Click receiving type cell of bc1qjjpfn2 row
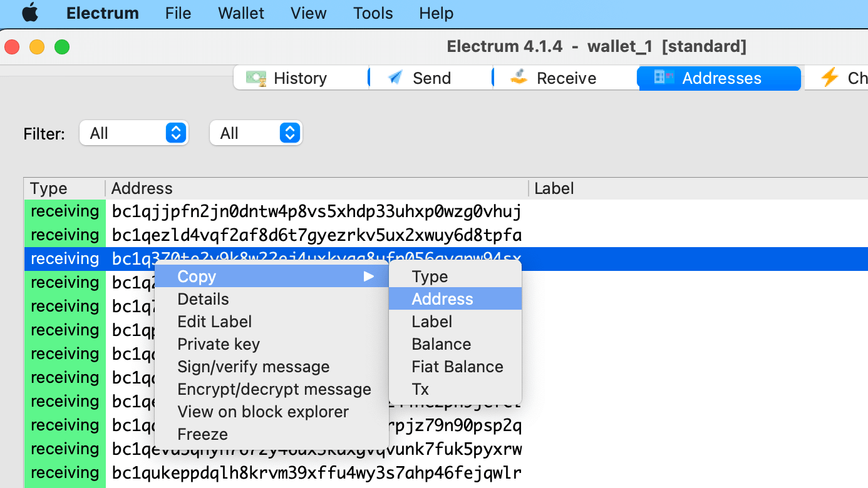 (x=65, y=211)
